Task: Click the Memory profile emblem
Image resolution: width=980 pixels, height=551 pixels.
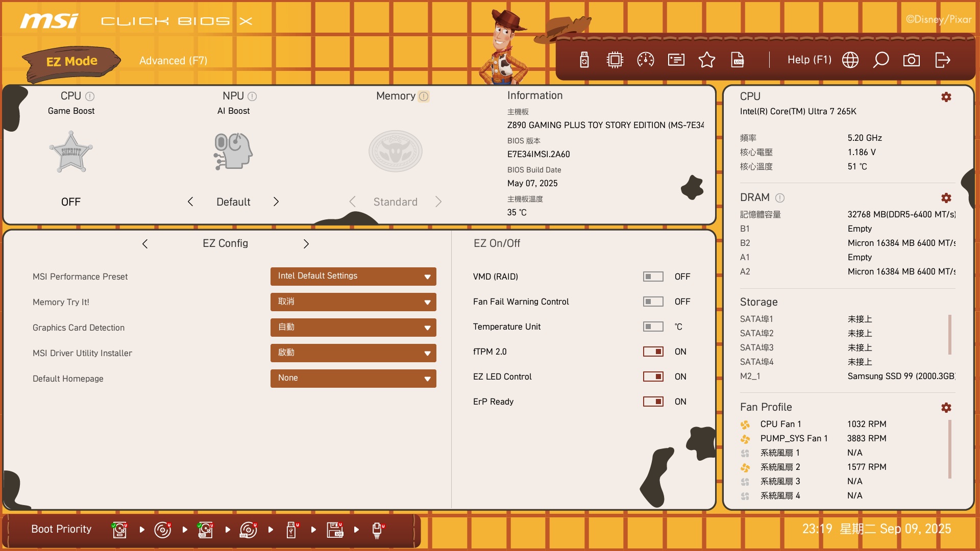Action: point(396,151)
